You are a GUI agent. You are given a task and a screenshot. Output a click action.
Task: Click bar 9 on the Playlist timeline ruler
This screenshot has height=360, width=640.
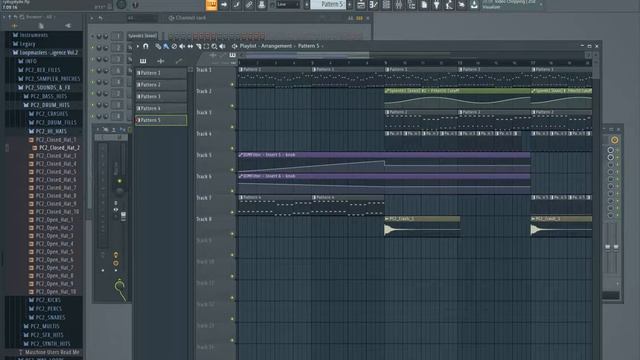click(x=386, y=63)
